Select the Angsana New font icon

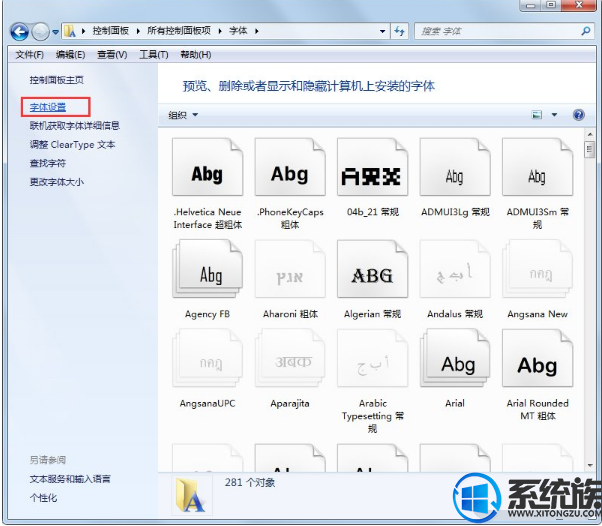tap(538, 269)
